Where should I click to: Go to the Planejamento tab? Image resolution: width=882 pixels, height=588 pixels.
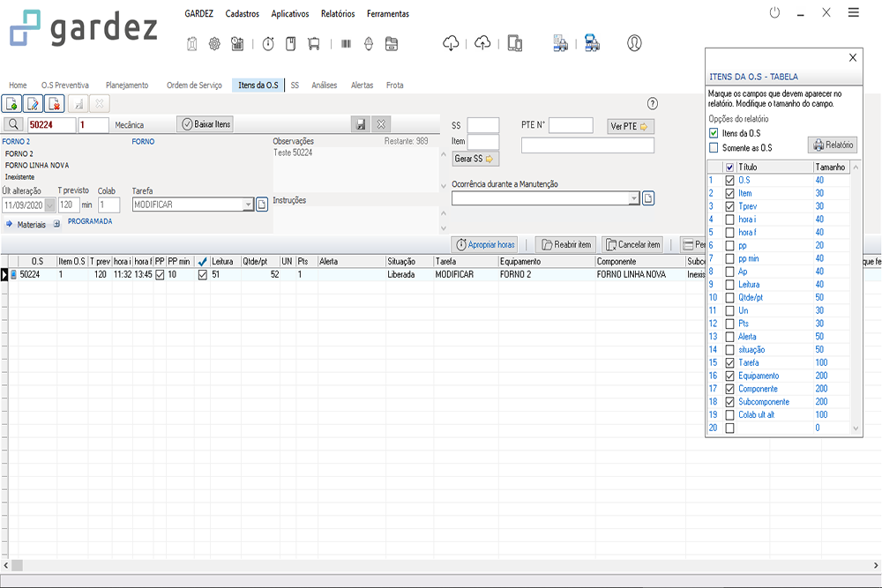(127, 85)
